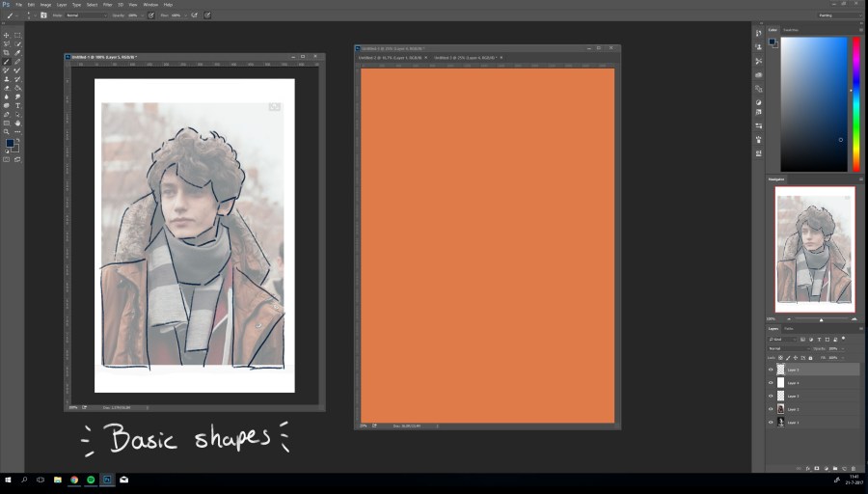Expand the layer blending mode dropdown
The height and width of the screenshot is (494, 868).
point(788,348)
